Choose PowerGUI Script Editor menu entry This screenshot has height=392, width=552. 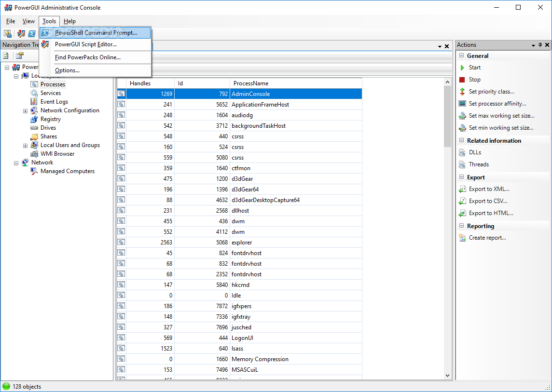click(x=95, y=44)
